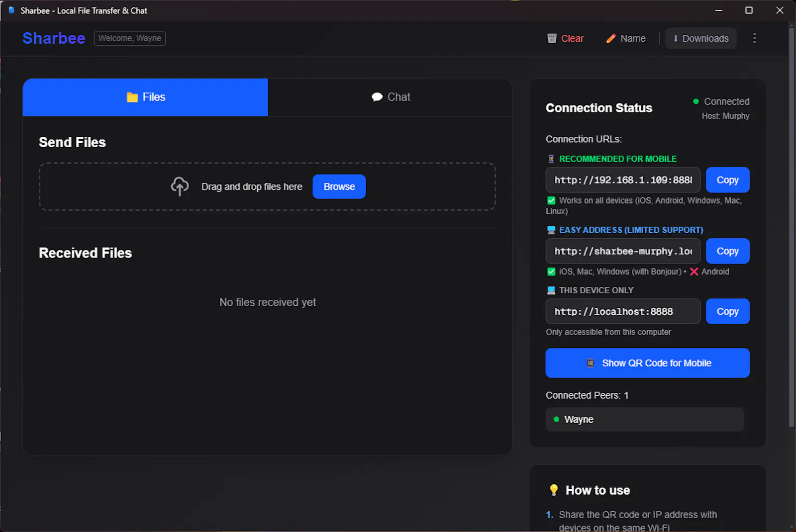
Task: Click the http://localhost:8888 URL field
Action: pos(623,311)
